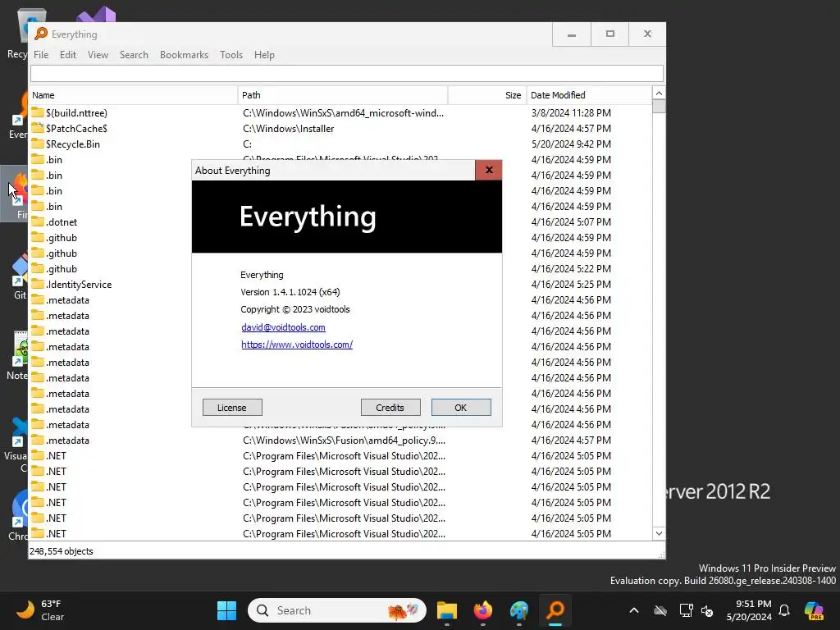Click the Everything app icon in title bar
This screenshot has width=840, height=630.
coord(41,34)
